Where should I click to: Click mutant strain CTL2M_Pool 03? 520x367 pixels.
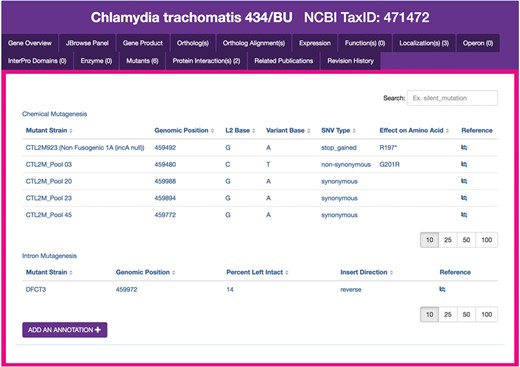[x=49, y=164]
